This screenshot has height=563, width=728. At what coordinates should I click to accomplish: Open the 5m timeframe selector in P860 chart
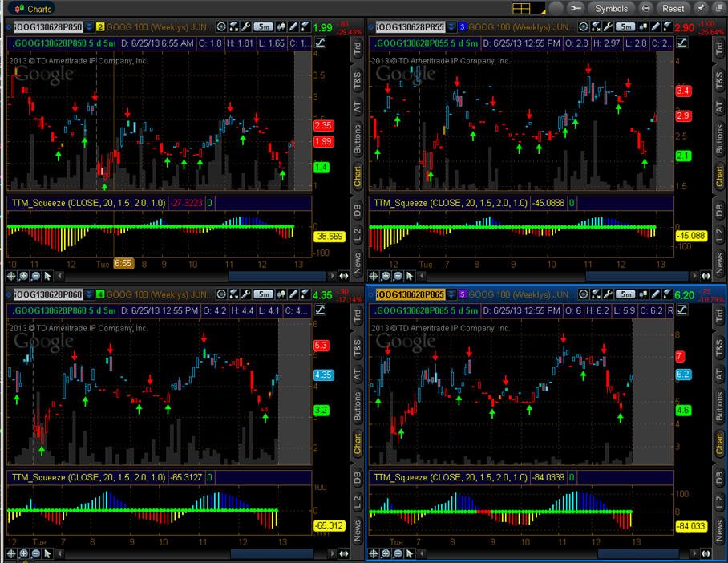coord(264,294)
